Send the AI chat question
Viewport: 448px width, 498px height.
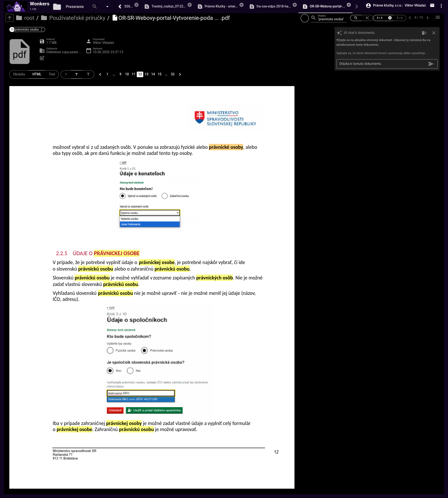431,64
